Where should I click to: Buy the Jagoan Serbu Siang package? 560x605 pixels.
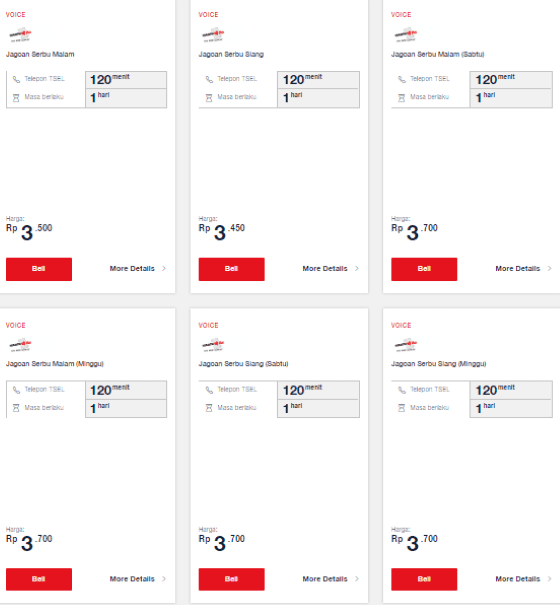232,269
